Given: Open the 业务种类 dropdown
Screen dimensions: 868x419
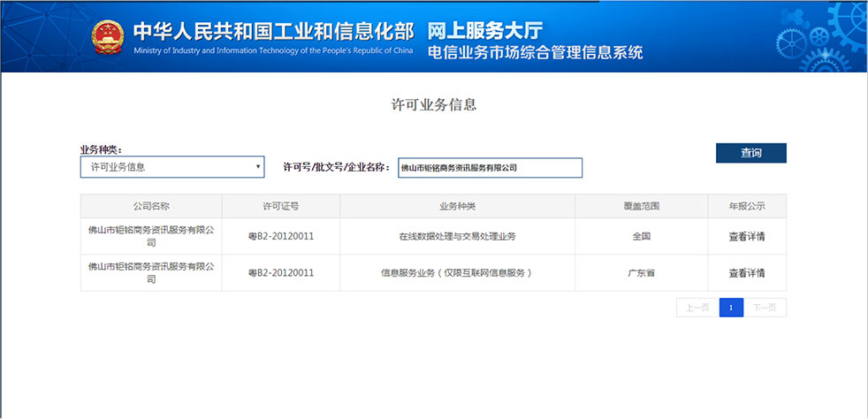Looking at the screenshot, I should click(172, 166).
